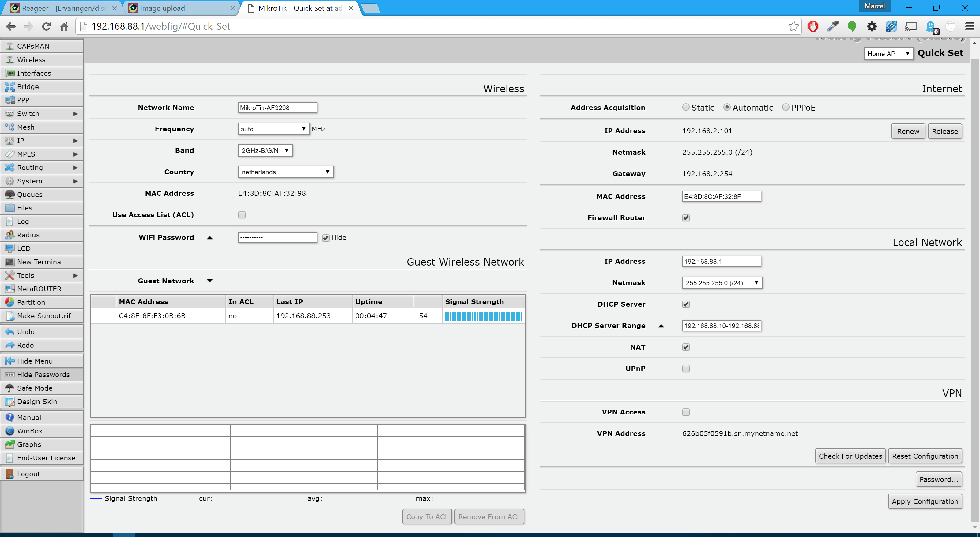Open the PPP menu
Screen dimensions: 980x537
tap(42, 100)
